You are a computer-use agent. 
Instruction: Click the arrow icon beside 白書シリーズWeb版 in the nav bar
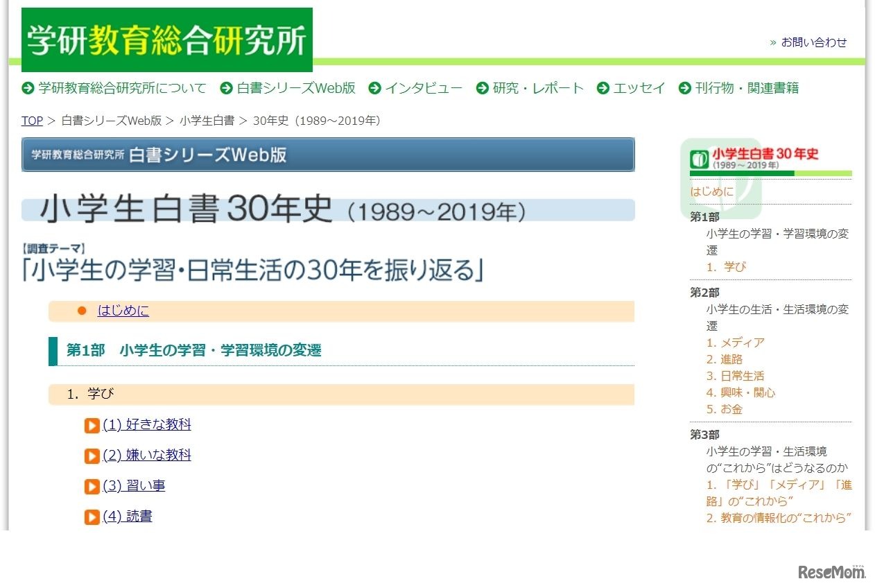pyautogui.click(x=226, y=88)
